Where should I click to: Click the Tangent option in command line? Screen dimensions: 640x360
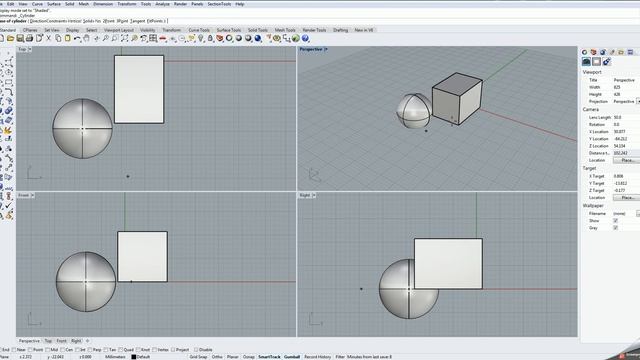point(138,21)
